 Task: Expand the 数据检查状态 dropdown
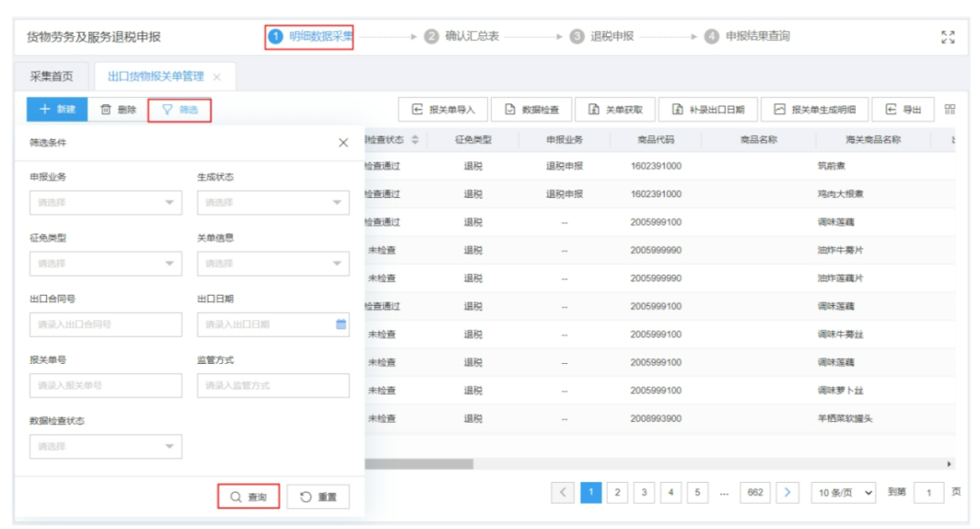coord(105,446)
